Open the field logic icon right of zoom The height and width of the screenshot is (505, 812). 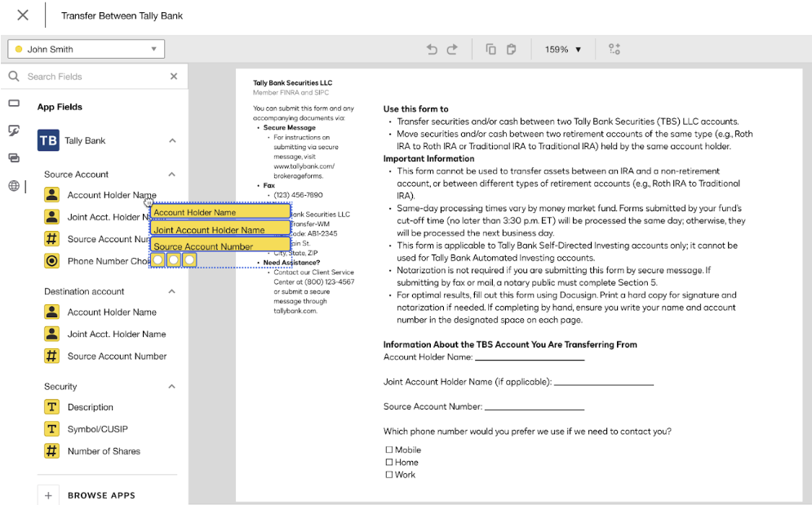(x=615, y=50)
